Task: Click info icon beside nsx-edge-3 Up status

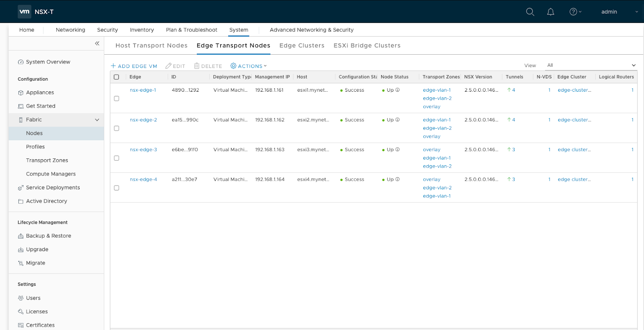Action: tap(398, 150)
